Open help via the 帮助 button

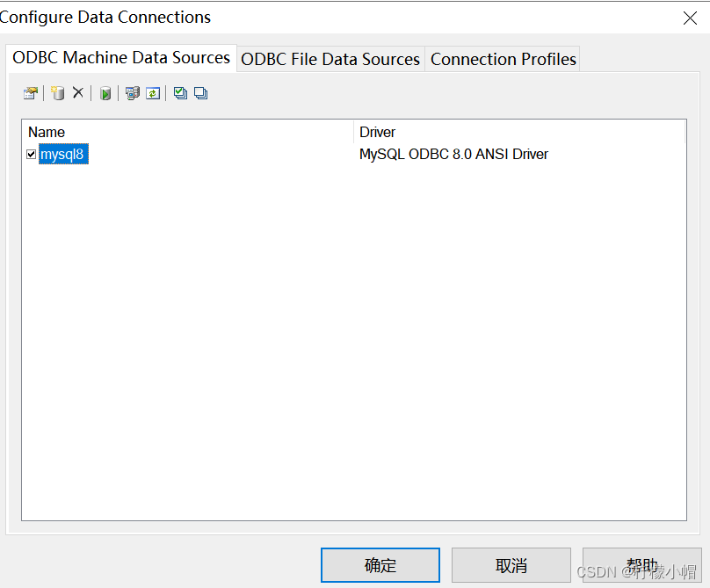click(x=642, y=565)
